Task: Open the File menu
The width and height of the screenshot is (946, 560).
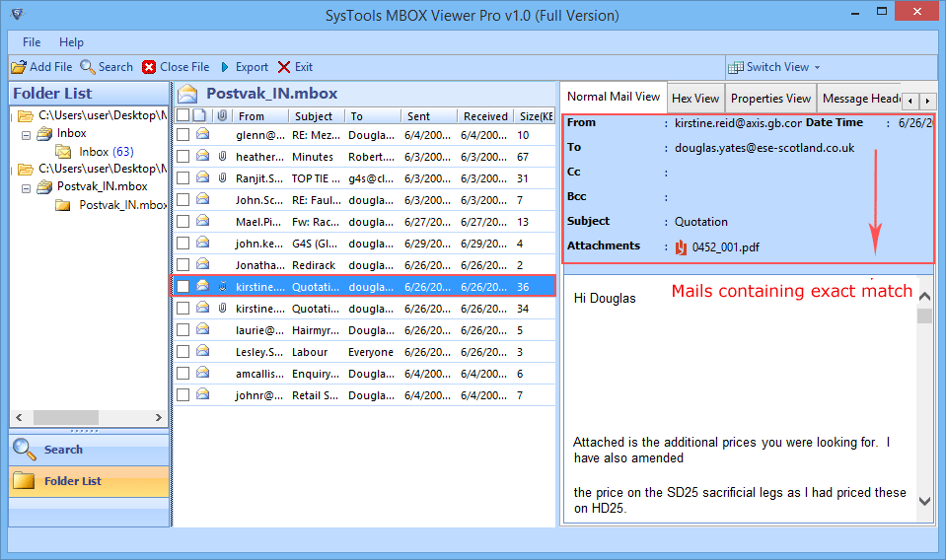Action: (x=32, y=42)
